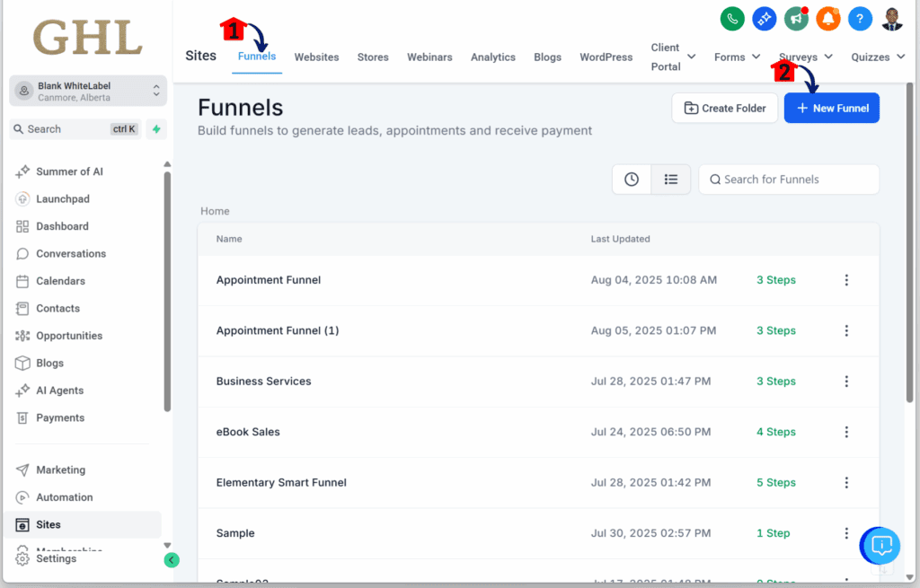The width and height of the screenshot is (920, 588).
Task: Click 5 Steps for Elementary Smart Funnel
Action: (x=775, y=482)
